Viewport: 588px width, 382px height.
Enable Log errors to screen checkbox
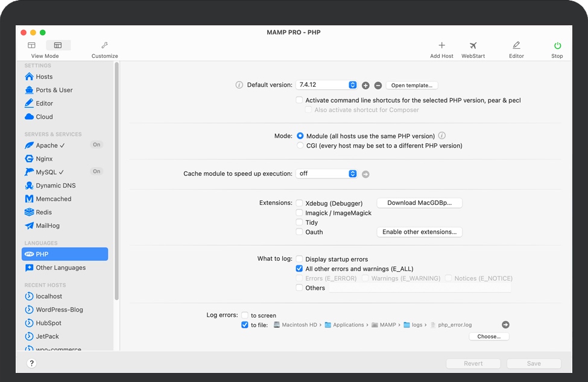click(245, 315)
